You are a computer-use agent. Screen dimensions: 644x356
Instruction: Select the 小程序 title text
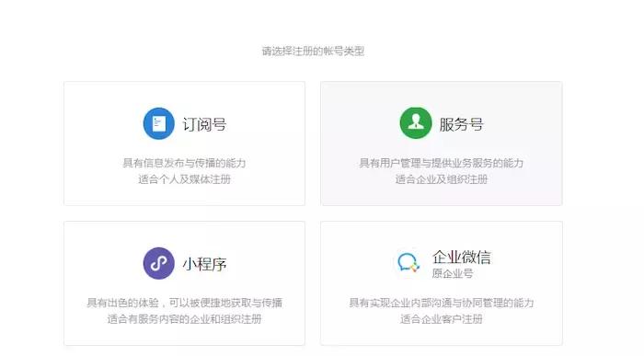click(204, 264)
